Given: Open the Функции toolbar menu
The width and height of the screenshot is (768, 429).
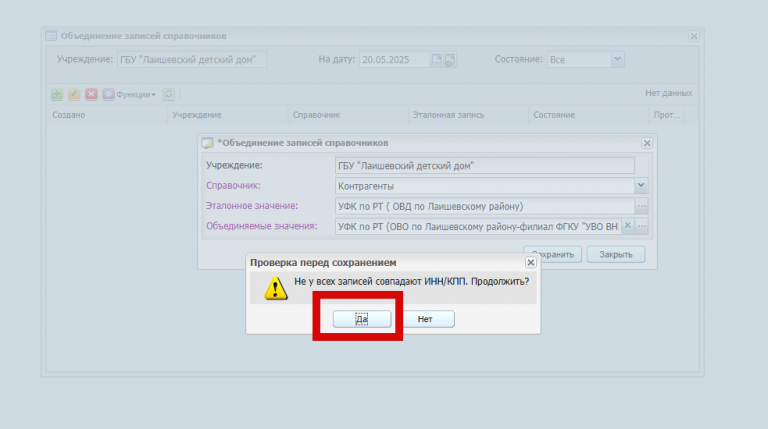Looking at the screenshot, I should 129,94.
